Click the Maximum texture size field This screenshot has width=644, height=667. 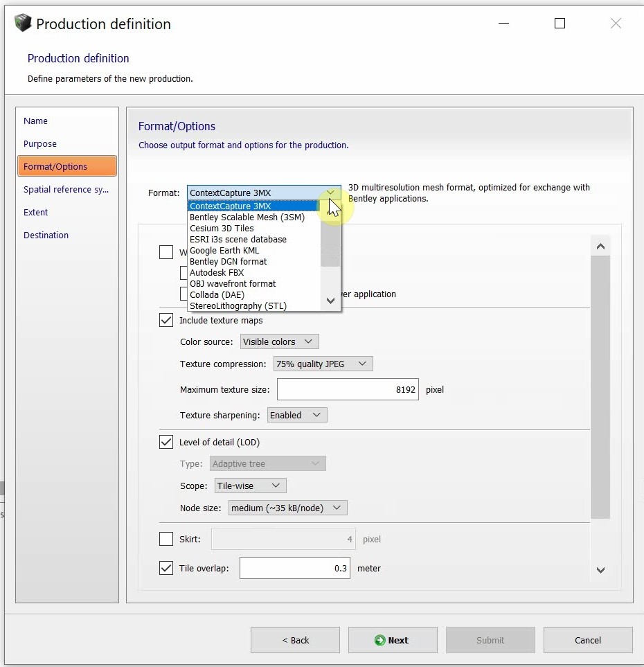point(347,389)
